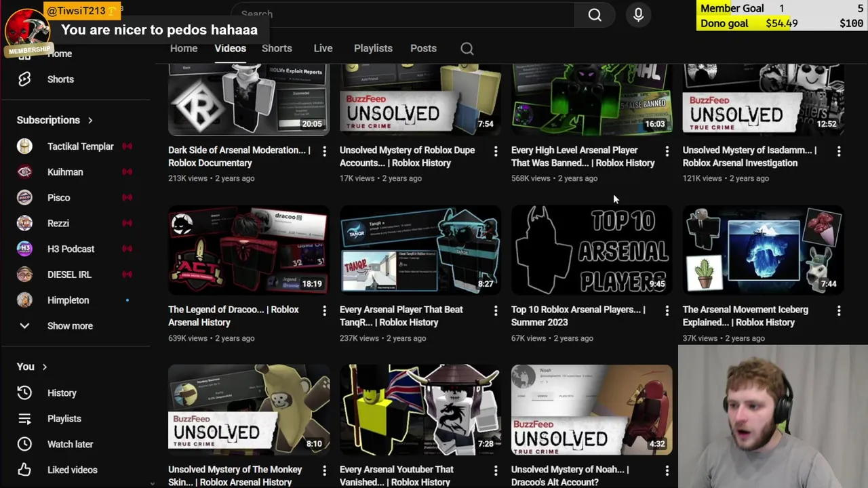Play the Legend of Dracoo thumbnail
Viewport: 868px width, 488px height.
point(249,249)
